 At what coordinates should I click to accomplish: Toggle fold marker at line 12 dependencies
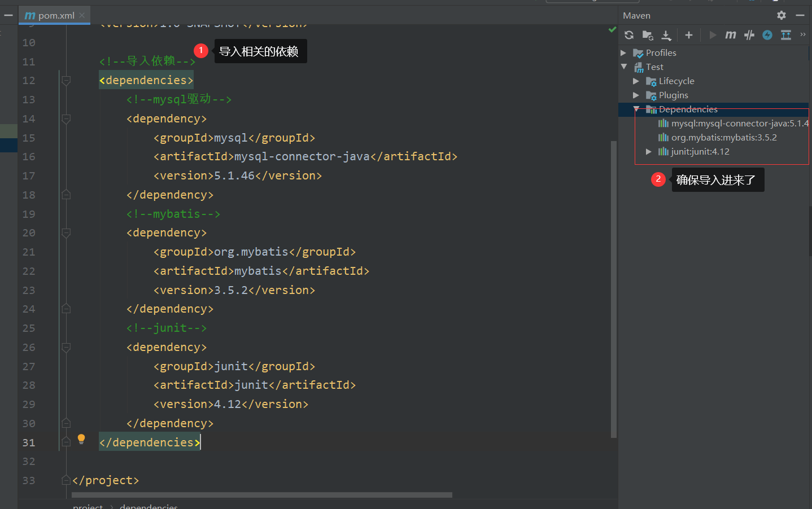(66, 81)
